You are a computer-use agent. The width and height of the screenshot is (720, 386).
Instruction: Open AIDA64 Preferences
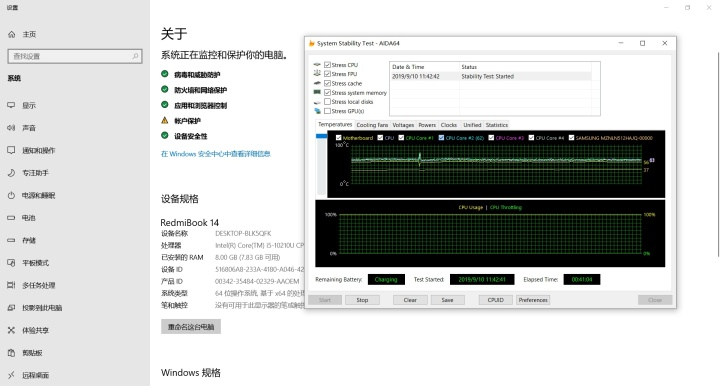[533, 300]
